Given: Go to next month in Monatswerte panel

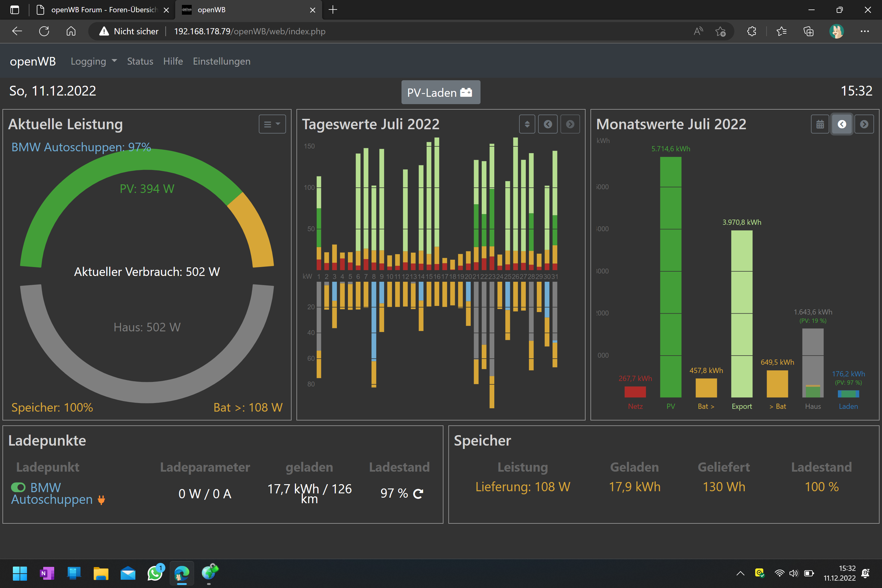Looking at the screenshot, I should tap(864, 124).
